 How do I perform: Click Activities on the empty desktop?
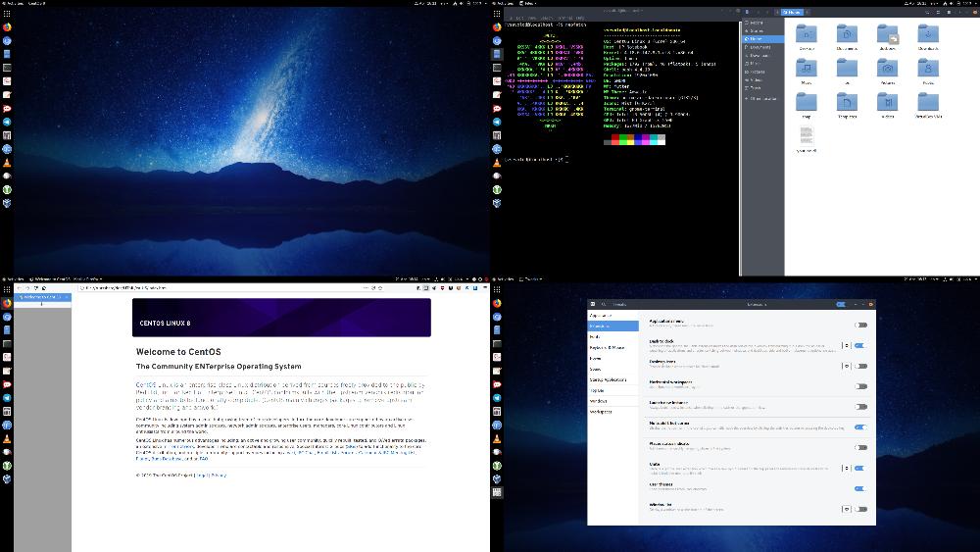[x=13, y=3]
